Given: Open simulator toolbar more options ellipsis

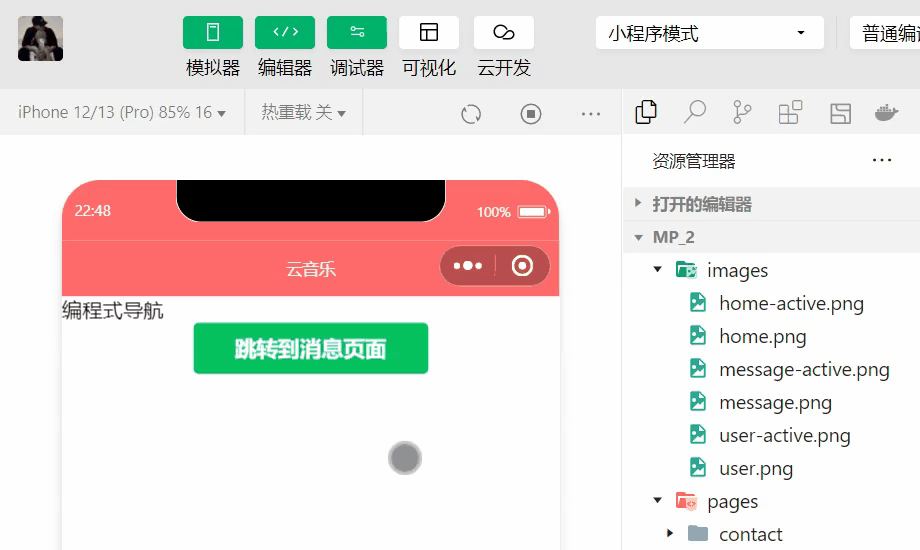Looking at the screenshot, I should [x=591, y=114].
